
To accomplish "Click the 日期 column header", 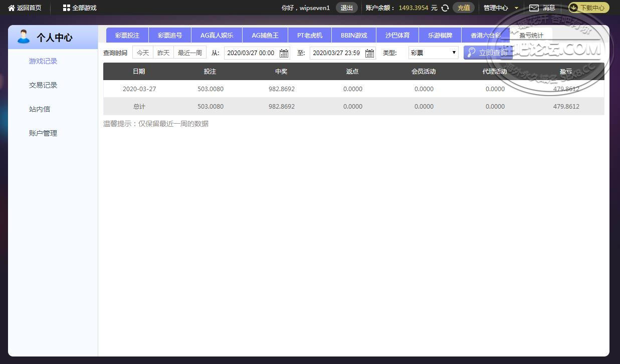I will click(139, 72).
